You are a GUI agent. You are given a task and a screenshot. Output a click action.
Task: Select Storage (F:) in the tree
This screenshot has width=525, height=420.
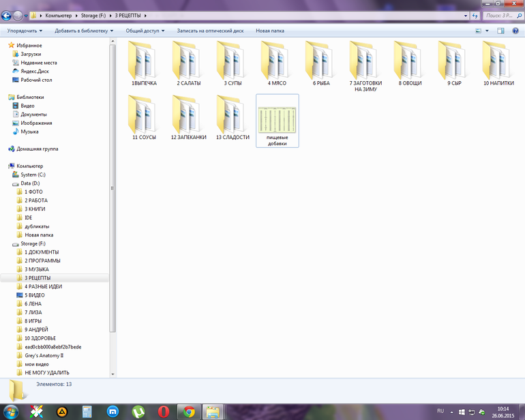pyautogui.click(x=33, y=243)
